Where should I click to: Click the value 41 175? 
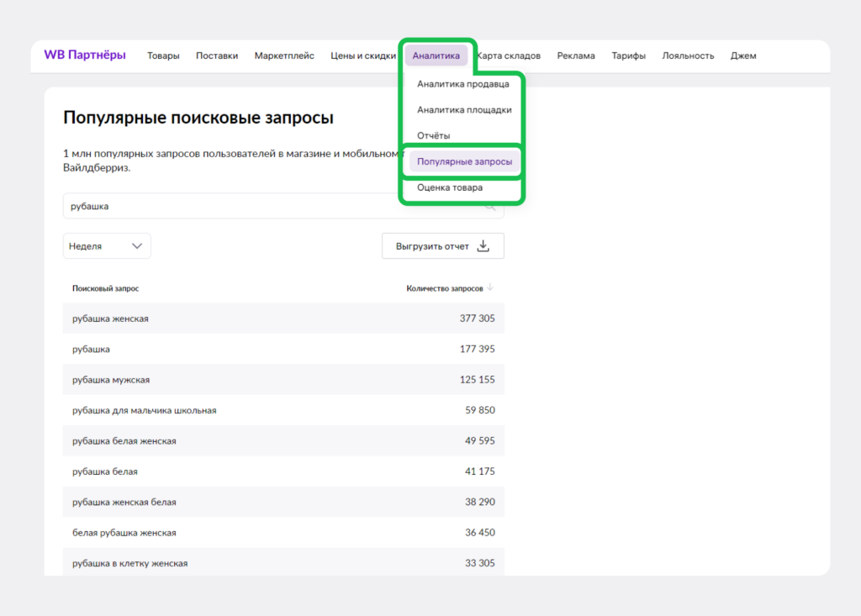tap(480, 471)
